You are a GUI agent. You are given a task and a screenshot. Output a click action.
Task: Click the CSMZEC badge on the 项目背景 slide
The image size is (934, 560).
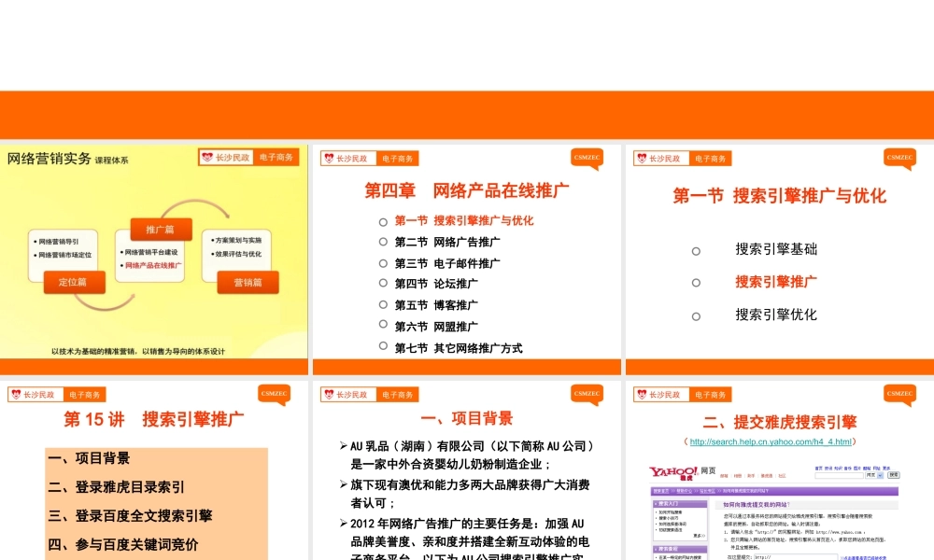[587, 394]
